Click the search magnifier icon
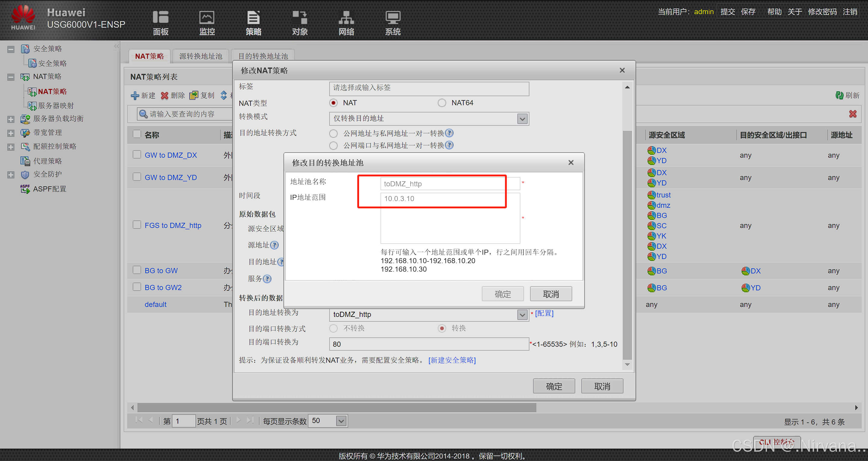 (x=143, y=114)
